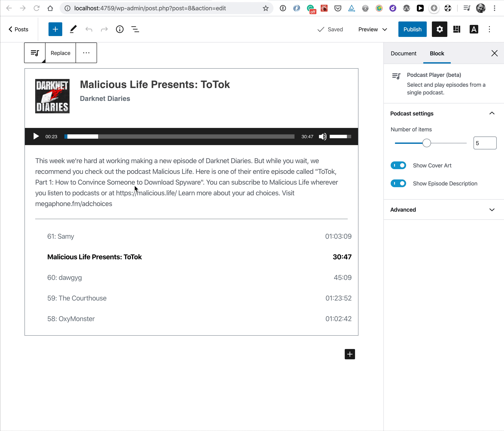Image resolution: width=504 pixels, height=431 pixels.
Task: Click the Darknet Diaries cover art
Action: click(x=52, y=96)
